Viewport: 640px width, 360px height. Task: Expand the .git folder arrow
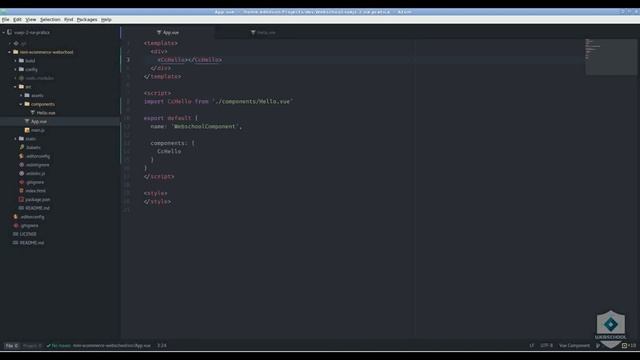[x=10, y=43]
